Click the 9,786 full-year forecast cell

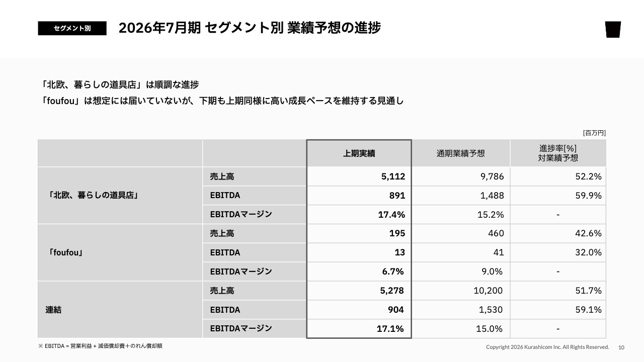coord(492,176)
